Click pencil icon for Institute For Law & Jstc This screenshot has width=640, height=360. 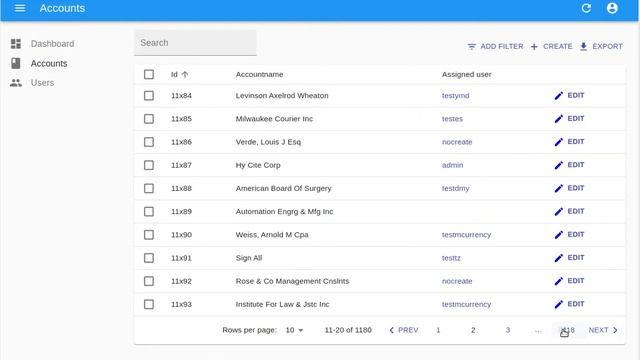(559, 304)
